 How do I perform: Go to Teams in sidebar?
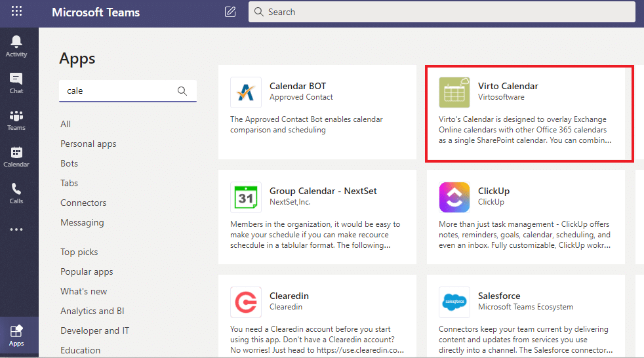(x=16, y=120)
